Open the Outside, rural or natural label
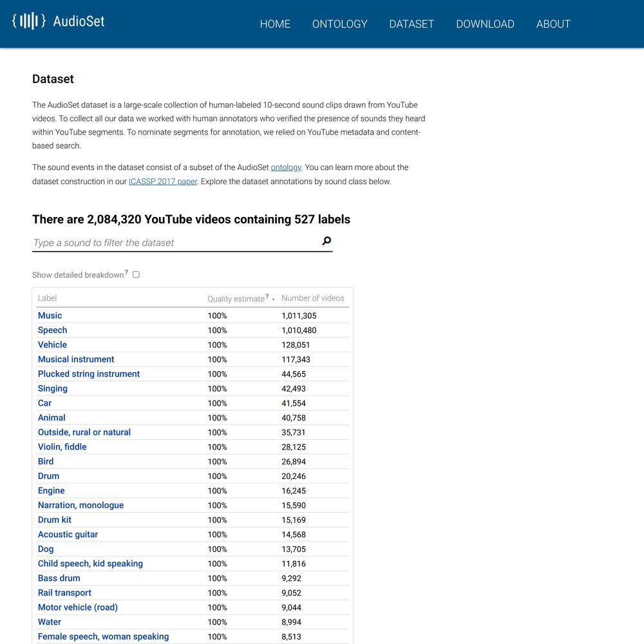 pyautogui.click(x=84, y=432)
